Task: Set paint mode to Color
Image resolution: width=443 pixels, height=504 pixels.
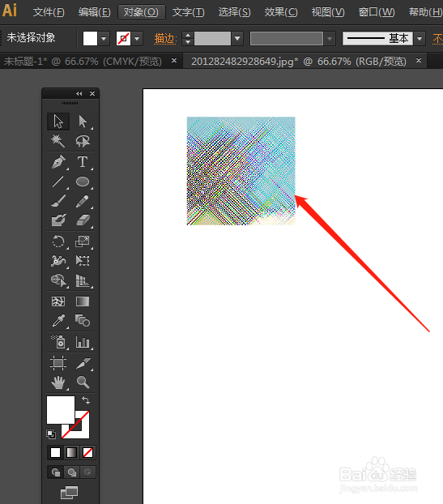Action: (x=55, y=452)
